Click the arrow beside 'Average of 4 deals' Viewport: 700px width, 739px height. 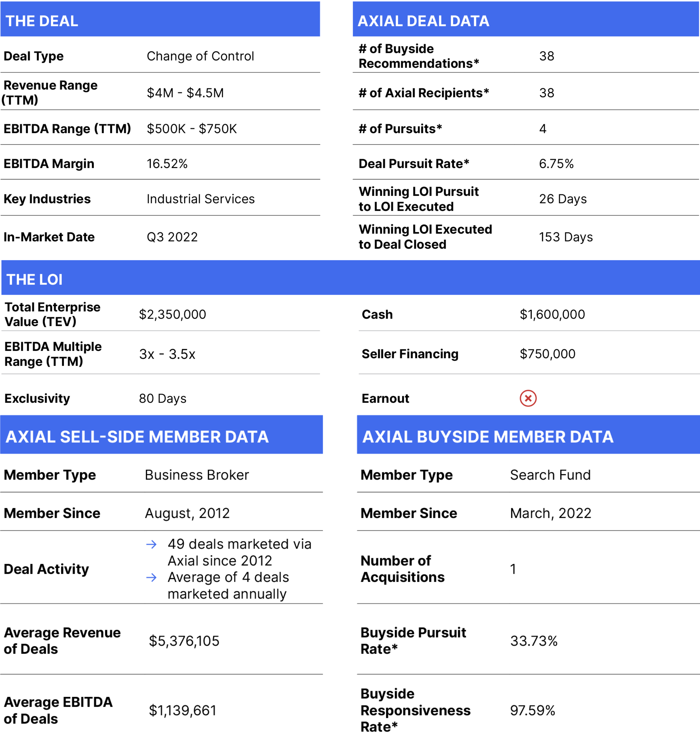click(x=151, y=578)
